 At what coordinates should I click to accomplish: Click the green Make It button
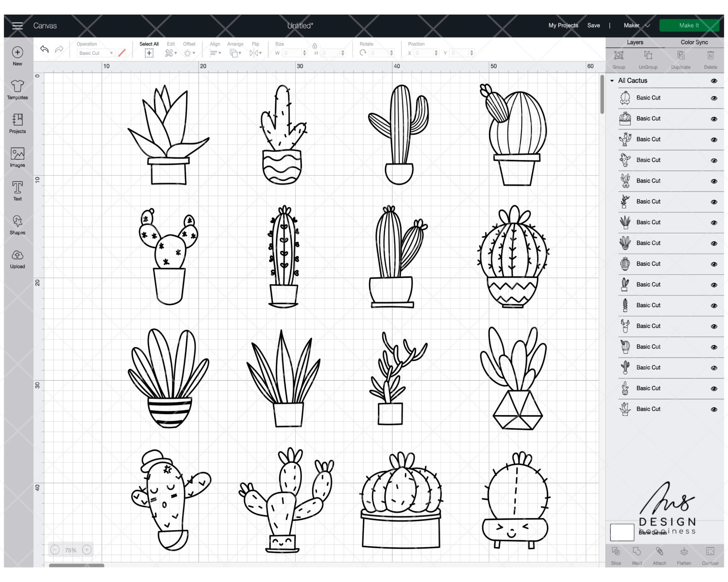(689, 25)
